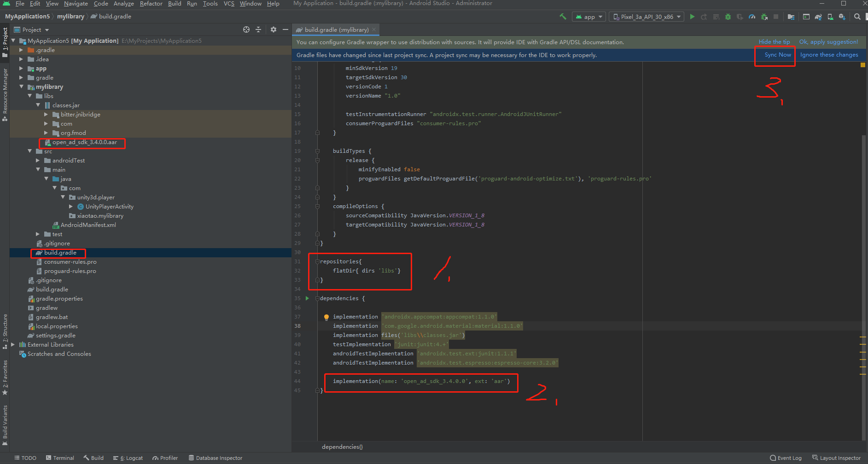The image size is (868, 464).
Task: Select open_ad_sdk_3.4.0.0.aar in the tree
Action: coord(85,142)
